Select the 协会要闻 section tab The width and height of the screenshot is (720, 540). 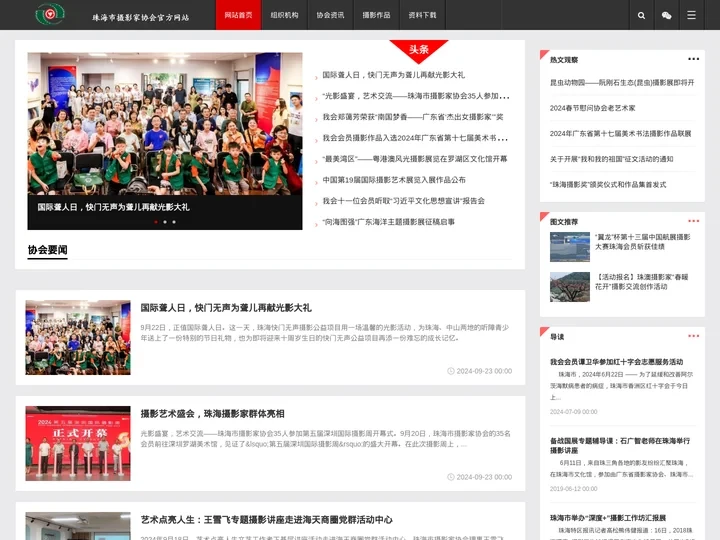(x=47, y=250)
